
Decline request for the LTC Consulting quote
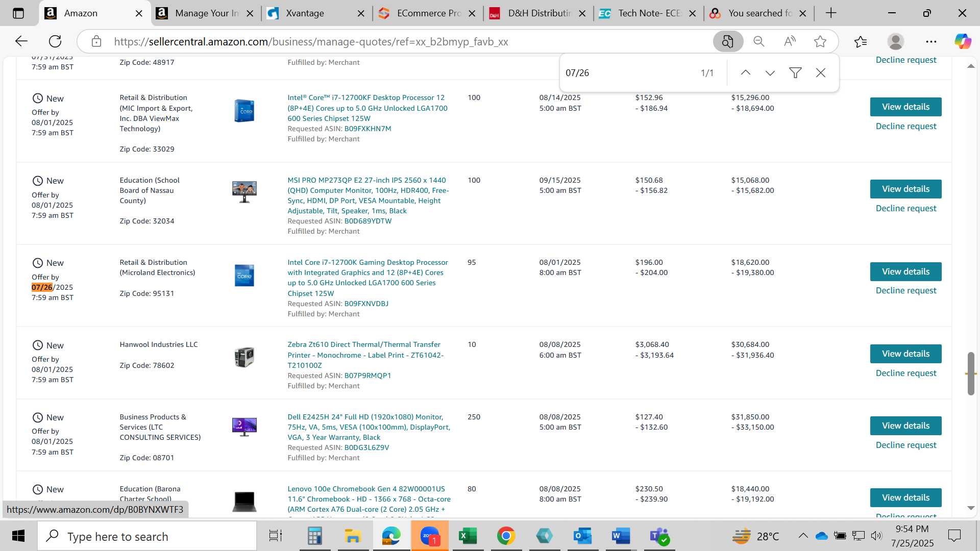coord(906,445)
